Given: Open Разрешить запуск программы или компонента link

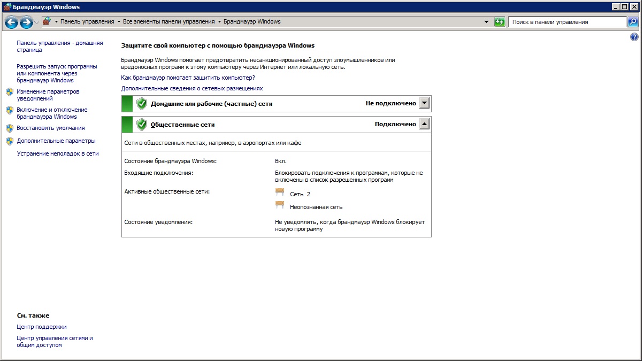Looking at the screenshot, I should tap(57, 73).
